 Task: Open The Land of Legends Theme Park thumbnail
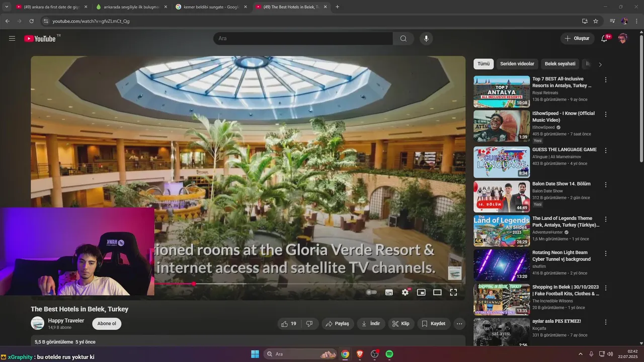[502, 231]
